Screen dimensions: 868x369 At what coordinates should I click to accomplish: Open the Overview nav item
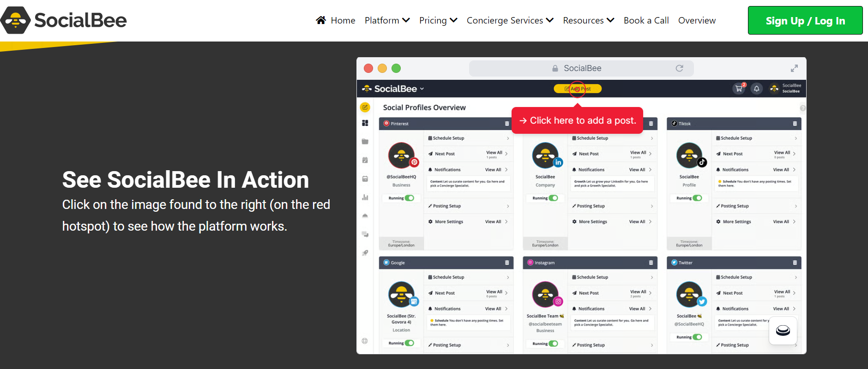(x=697, y=20)
